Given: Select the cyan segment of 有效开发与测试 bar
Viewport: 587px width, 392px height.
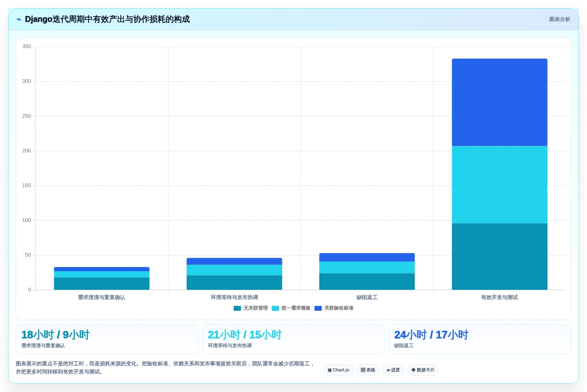Looking at the screenshot, I should [x=500, y=185].
